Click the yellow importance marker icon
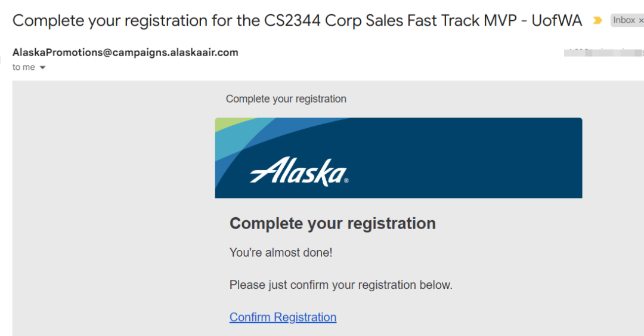The height and width of the screenshot is (336, 644). tap(597, 20)
